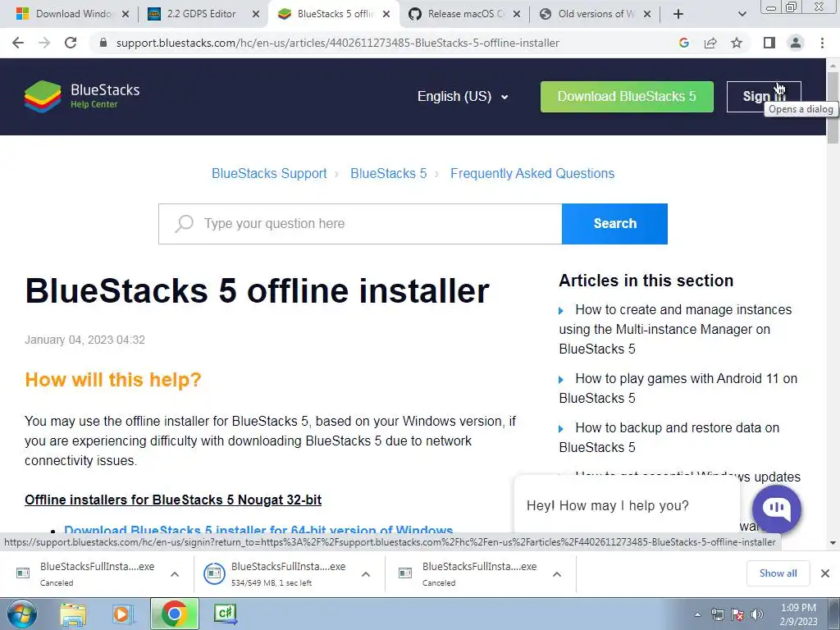Open the Android 11 games article link
This screenshot has width=840, height=630.
pos(678,388)
